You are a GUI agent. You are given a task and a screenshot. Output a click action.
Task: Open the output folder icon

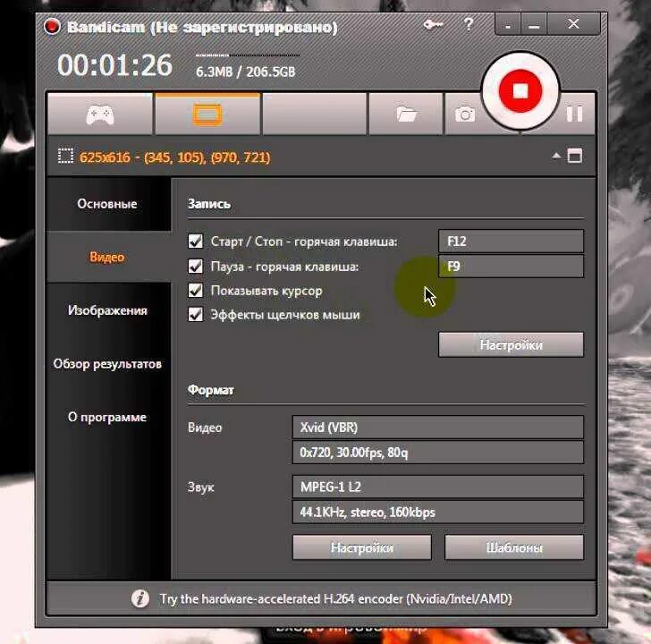click(406, 114)
